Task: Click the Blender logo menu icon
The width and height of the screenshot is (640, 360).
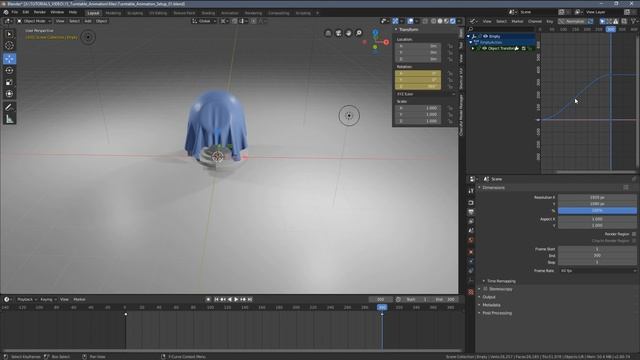Action: point(6,13)
